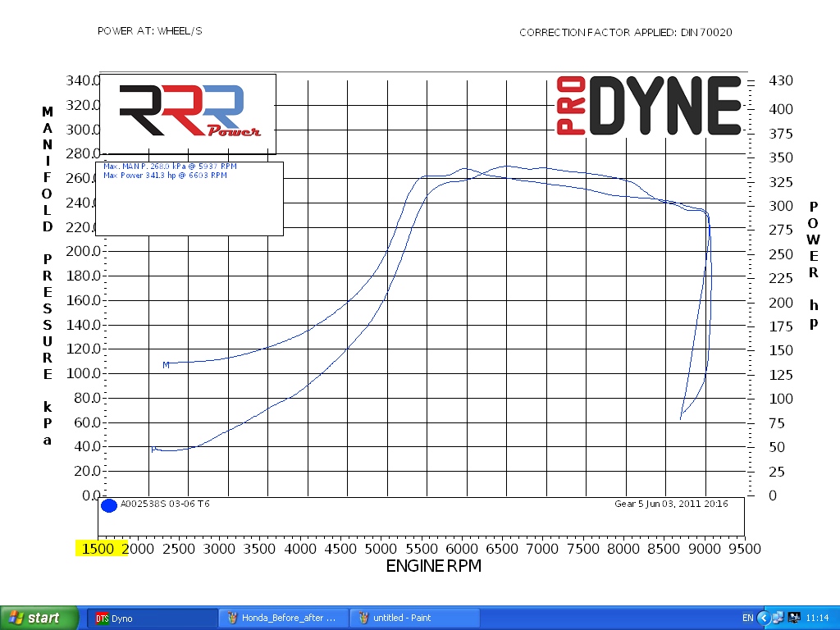This screenshot has width=840, height=630.
Task: Click the yellow highlighted 1500 RPM label
Action: 98,549
